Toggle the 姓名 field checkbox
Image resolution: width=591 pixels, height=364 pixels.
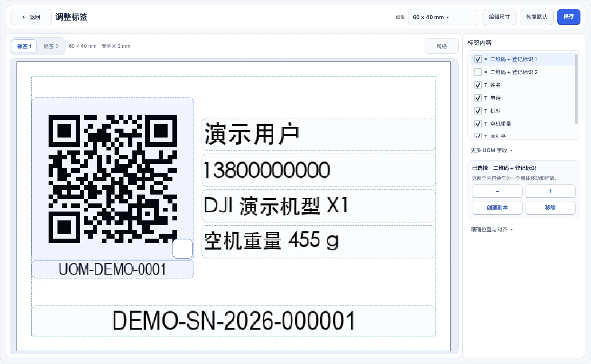(478, 85)
